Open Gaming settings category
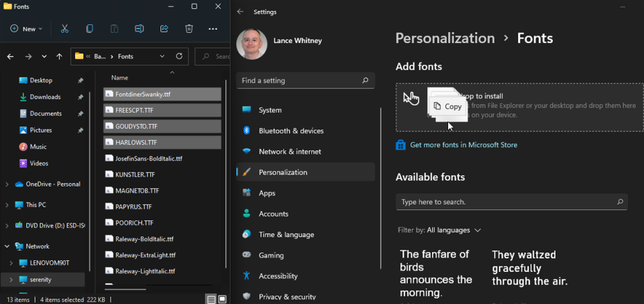The image size is (644, 304). point(306,256)
